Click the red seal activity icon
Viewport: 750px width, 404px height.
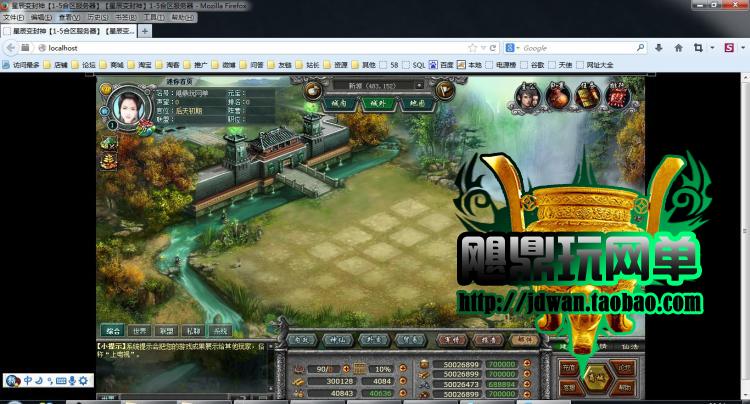click(x=617, y=96)
